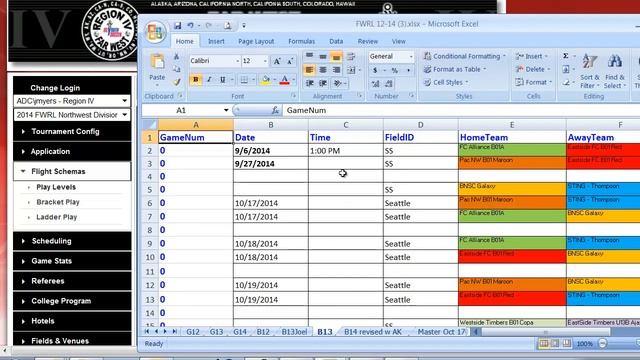640x360 pixels.
Task: Select the Format Painter brush
Action: pos(177,82)
